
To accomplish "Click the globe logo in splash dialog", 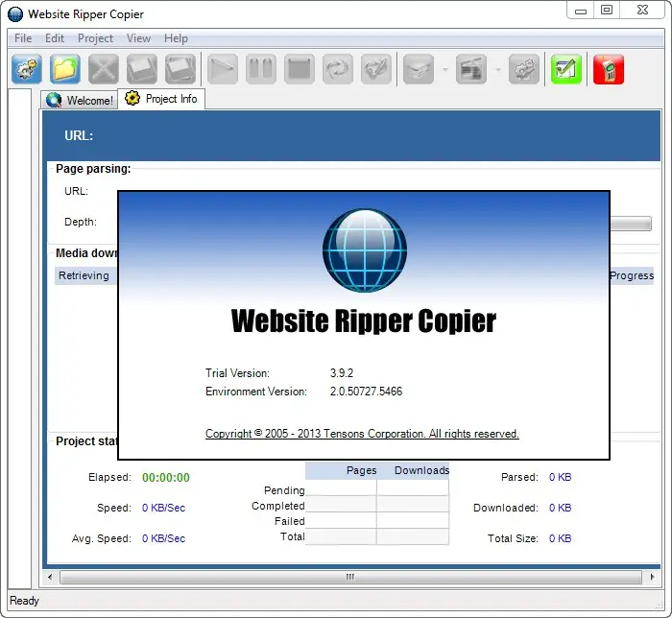I will point(365,250).
